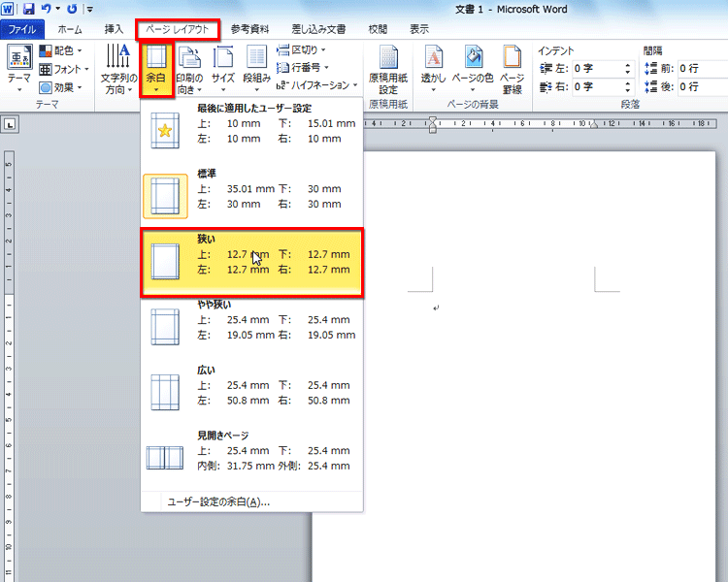Open the 効果 theme effects dropdown

pyautogui.click(x=61, y=87)
